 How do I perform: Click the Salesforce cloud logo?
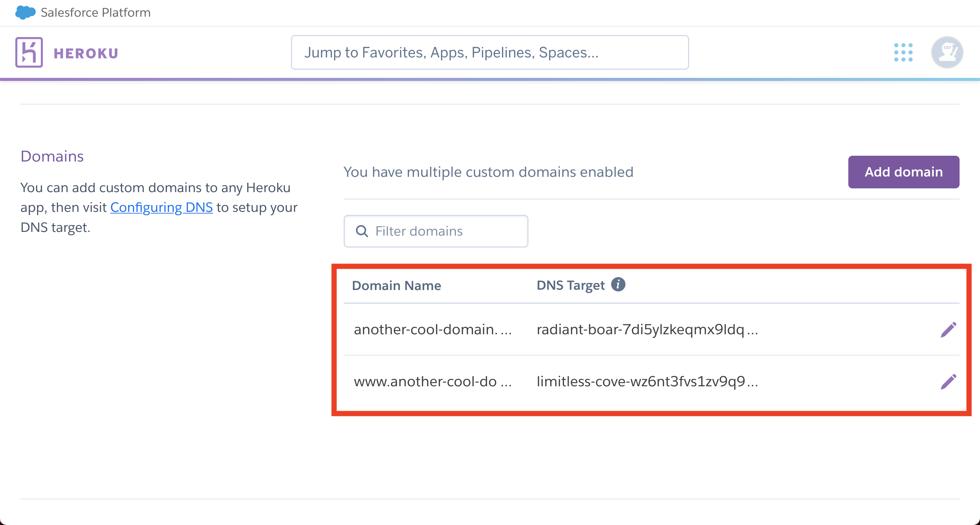point(25,13)
